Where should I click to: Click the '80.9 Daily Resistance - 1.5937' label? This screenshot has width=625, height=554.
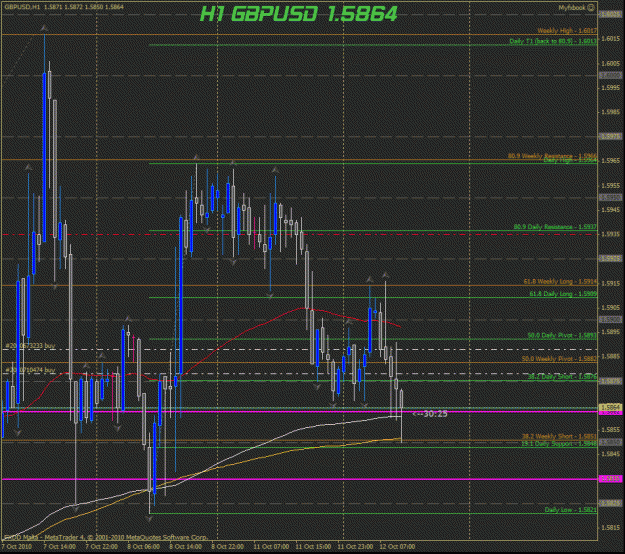coord(555,227)
